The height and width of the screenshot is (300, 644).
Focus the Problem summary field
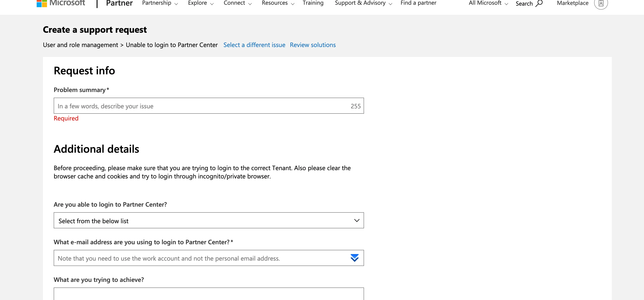[x=208, y=106]
